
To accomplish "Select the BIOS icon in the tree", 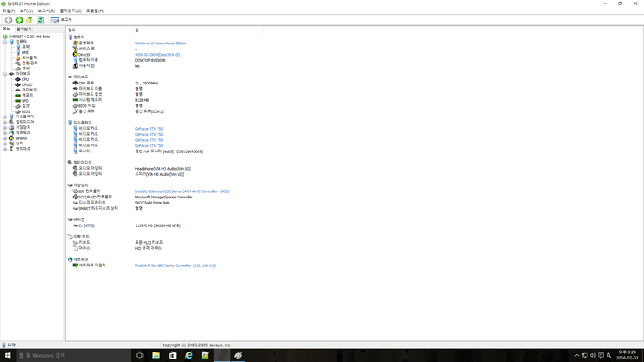I will click(x=17, y=111).
